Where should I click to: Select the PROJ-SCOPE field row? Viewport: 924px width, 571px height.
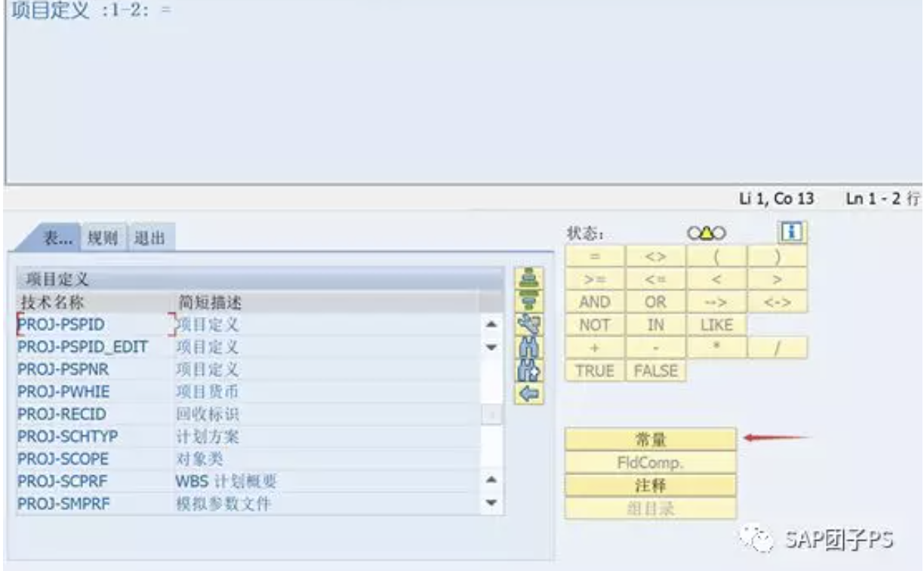[248, 459]
